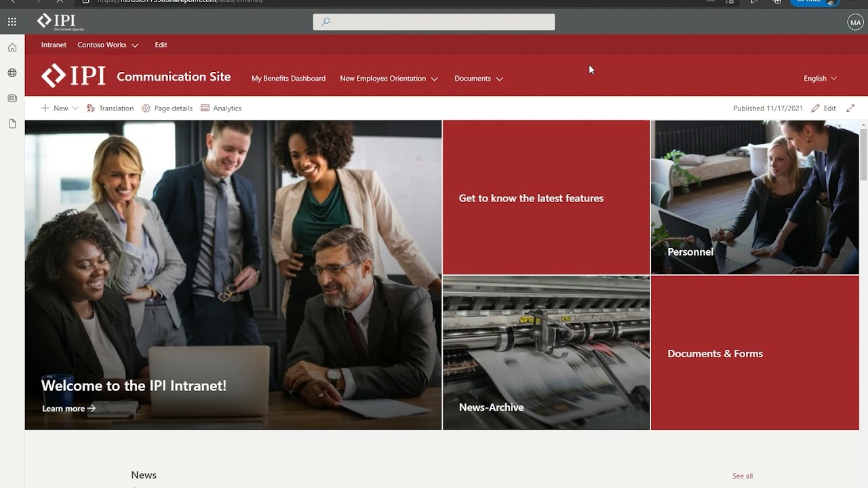Click Published 11/17/2021 status text
This screenshot has height=488, width=868.
[x=768, y=108]
